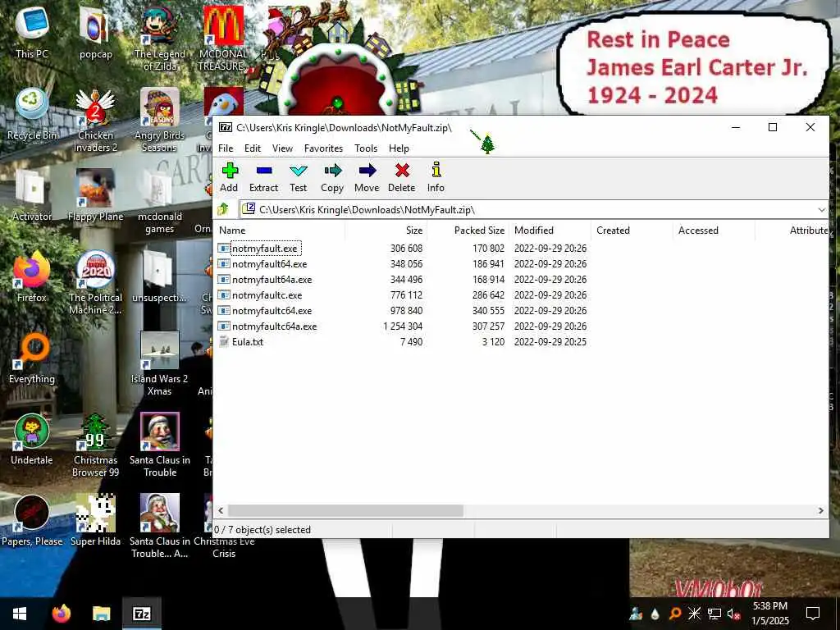840x630 pixels.
Task: Select Angry Birds Seasons shortcut
Action: [160, 120]
